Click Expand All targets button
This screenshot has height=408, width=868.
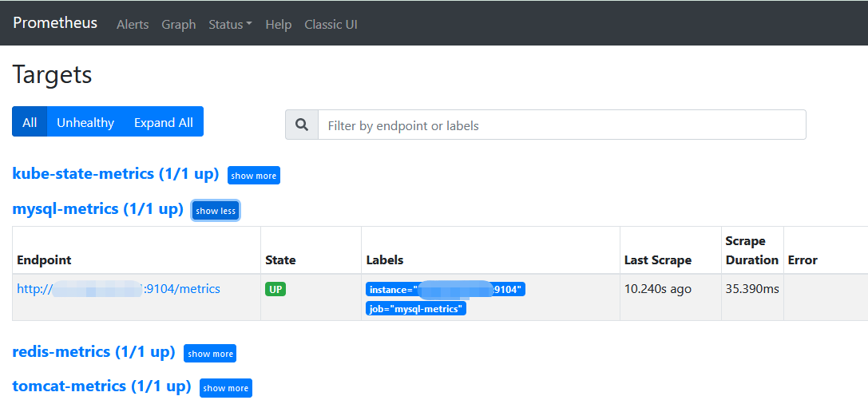(x=164, y=122)
